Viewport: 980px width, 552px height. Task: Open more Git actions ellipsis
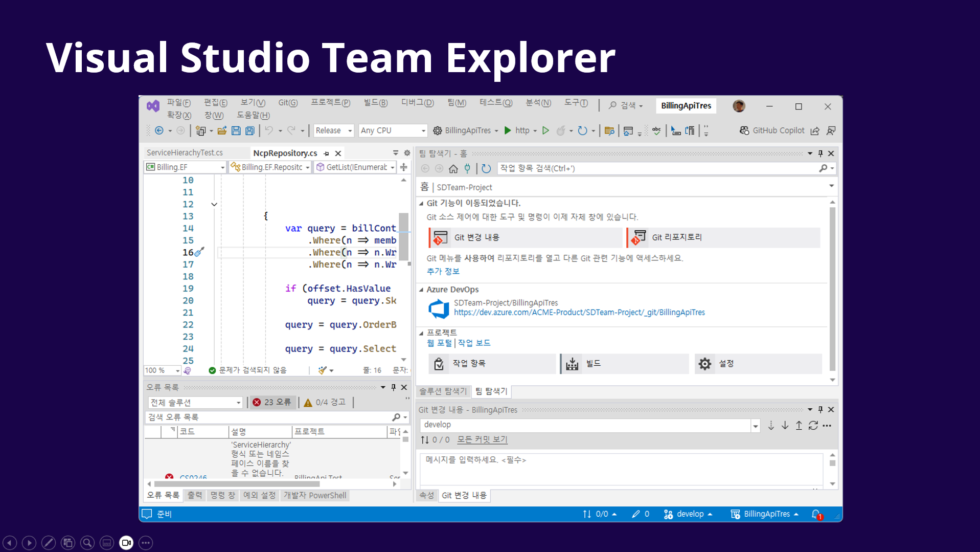[827, 425]
